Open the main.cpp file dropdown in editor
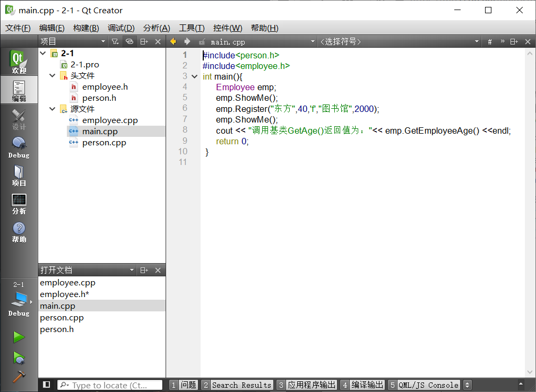Screen dimensions: 536x392 tap(263, 42)
